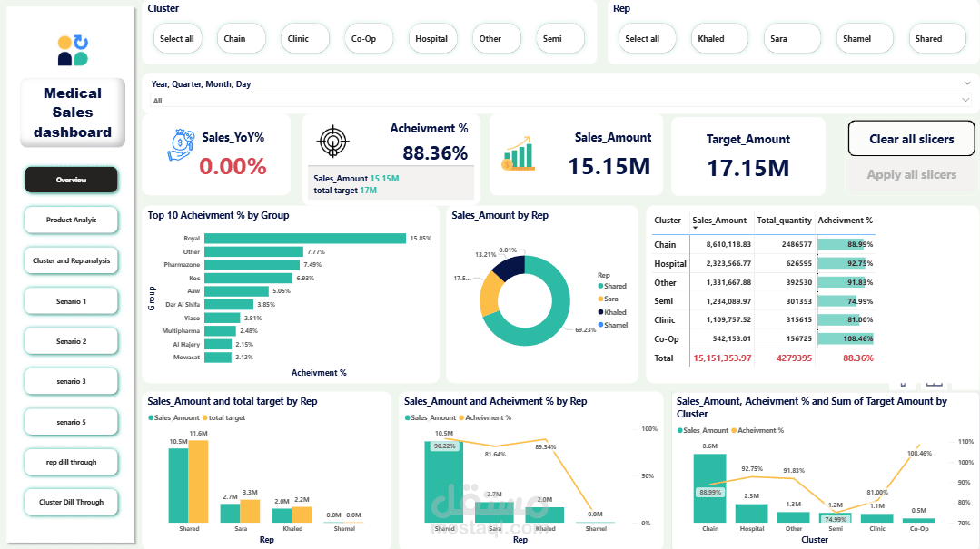The width and height of the screenshot is (980, 549).
Task: Switch to the Product Analysis page
Action: click(x=71, y=220)
